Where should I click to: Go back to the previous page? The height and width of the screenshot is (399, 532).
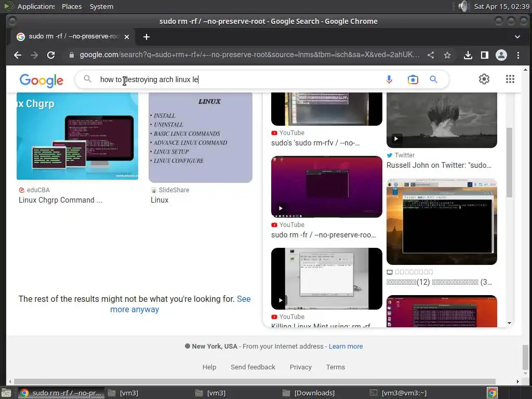click(x=18, y=55)
